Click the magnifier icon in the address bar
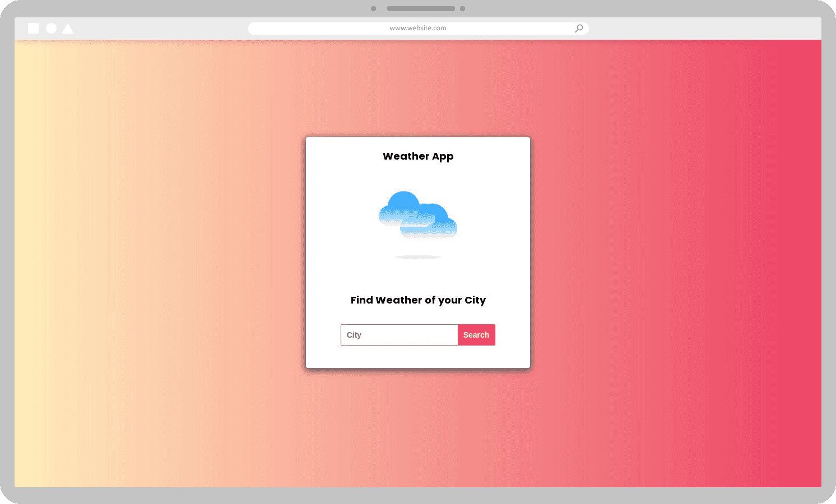The image size is (836, 504). [579, 28]
